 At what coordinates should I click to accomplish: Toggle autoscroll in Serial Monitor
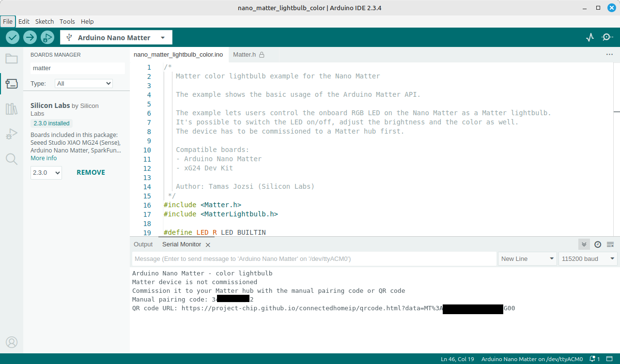coord(584,244)
